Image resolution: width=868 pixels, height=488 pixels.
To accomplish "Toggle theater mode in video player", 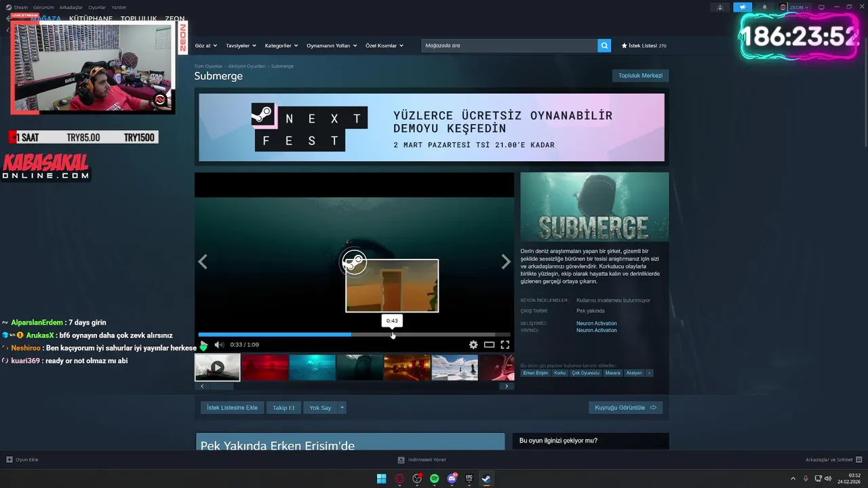I will coord(489,344).
